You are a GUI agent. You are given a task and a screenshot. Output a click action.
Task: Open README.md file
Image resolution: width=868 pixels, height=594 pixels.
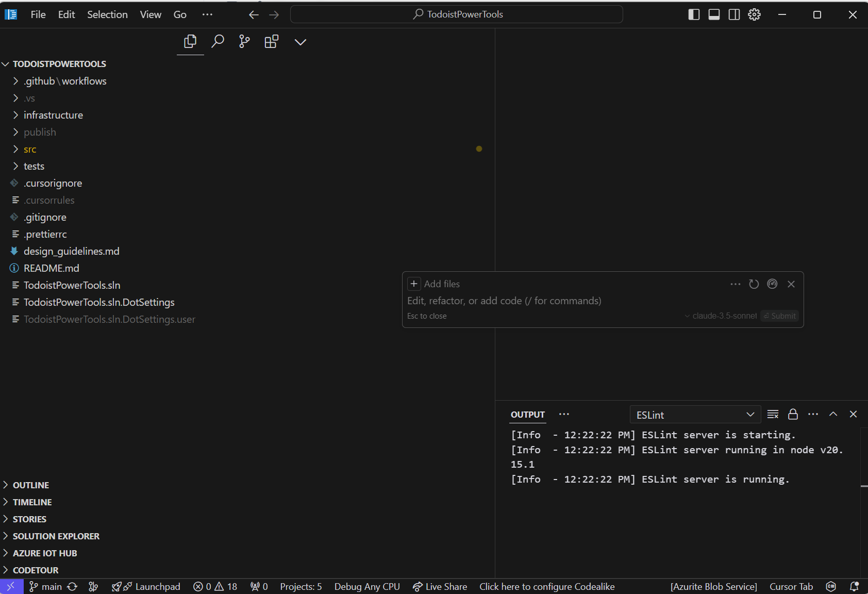pos(247,268)
